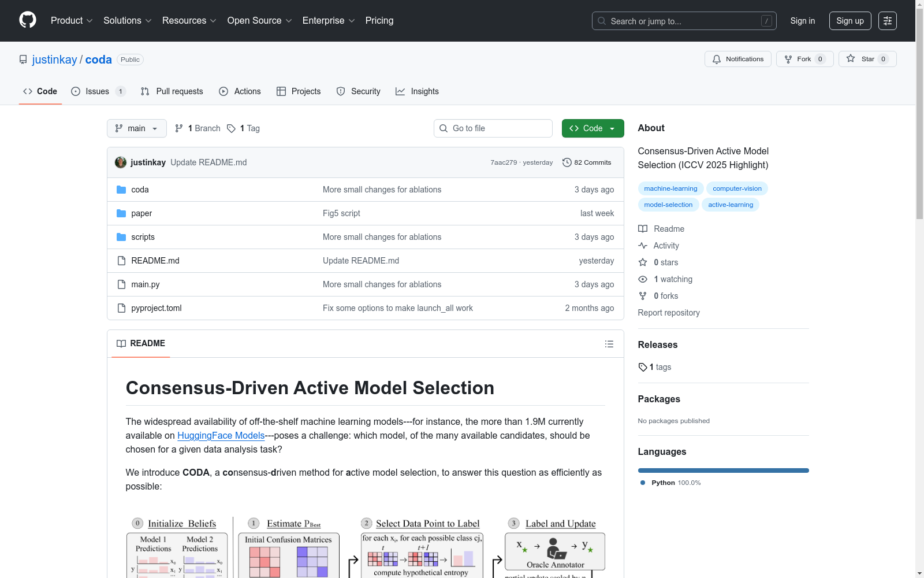
Task: Open the paper folder icon
Action: (121, 213)
